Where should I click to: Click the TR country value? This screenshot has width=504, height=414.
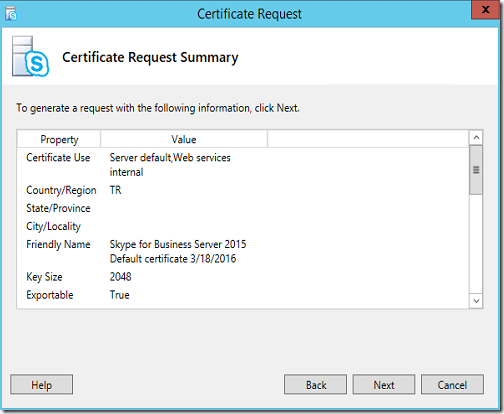pos(116,190)
